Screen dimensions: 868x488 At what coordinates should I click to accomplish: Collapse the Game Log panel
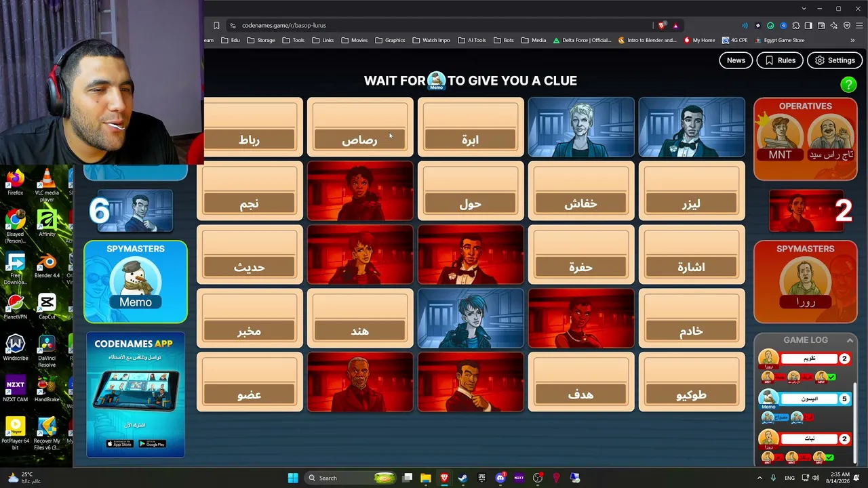pyautogui.click(x=849, y=340)
